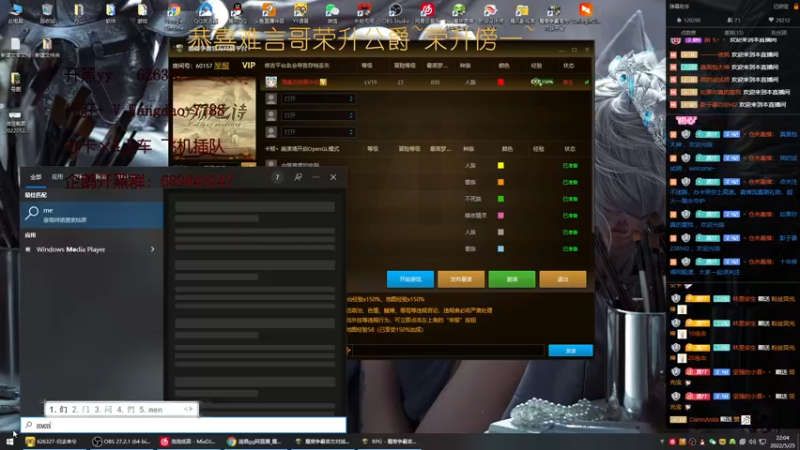Select the 'me' web search result
Viewport: 800px width, 450px height.
coord(92,214)
